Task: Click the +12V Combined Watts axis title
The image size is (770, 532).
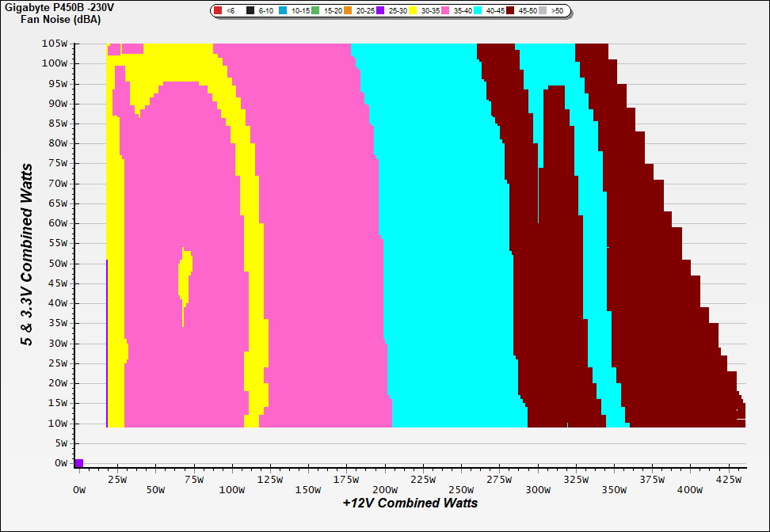Action: [x=410, y=503]
